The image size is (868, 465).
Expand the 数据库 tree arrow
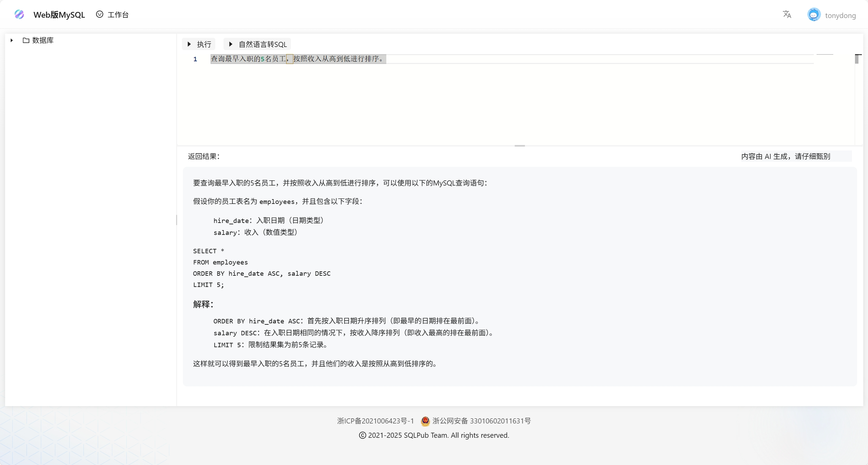12,40
